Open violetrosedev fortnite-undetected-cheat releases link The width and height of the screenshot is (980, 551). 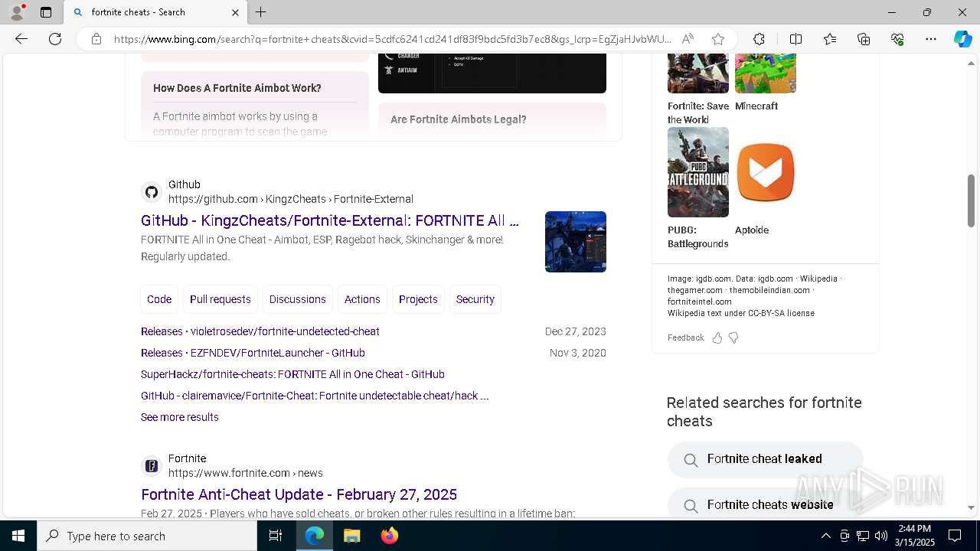260,331
